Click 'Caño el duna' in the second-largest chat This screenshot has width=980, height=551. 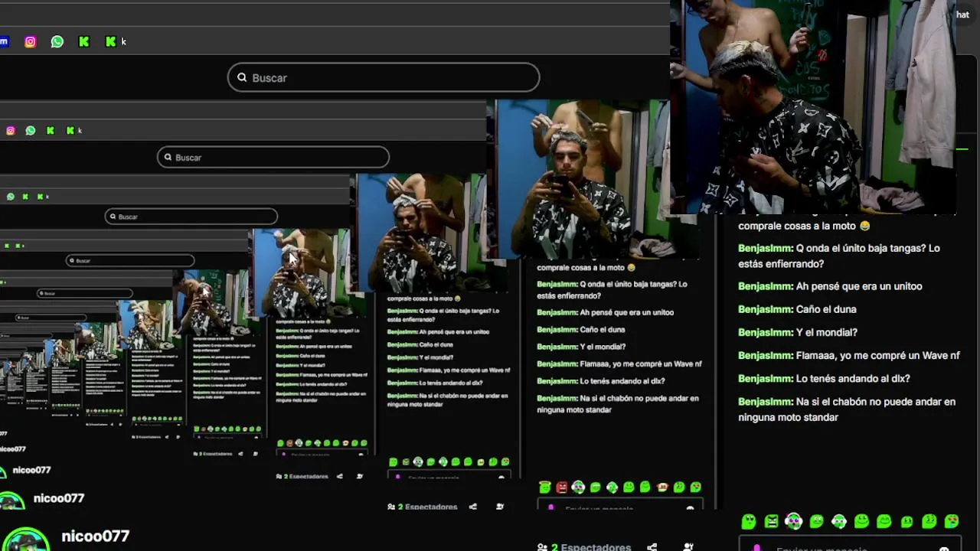pos(603,329)
